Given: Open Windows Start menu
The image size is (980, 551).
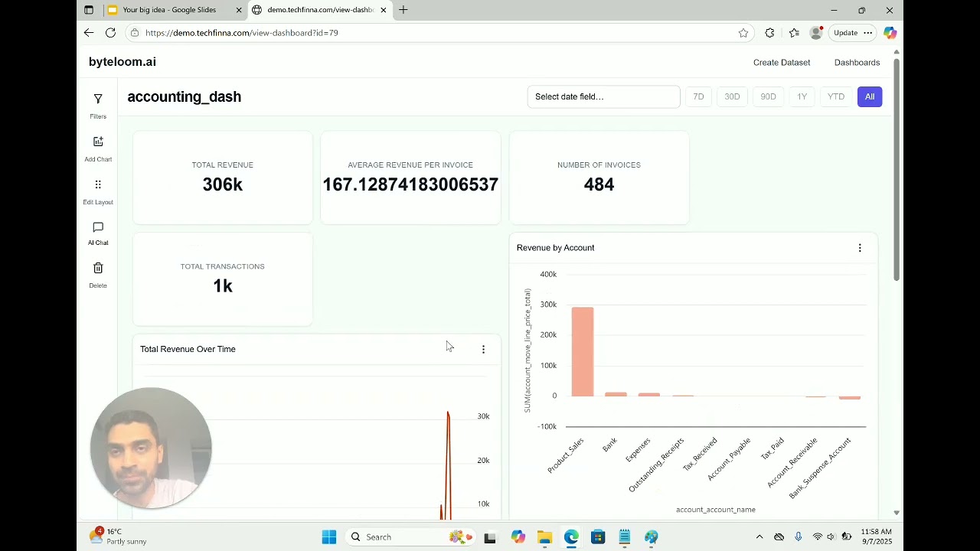Looking at the screenshot, I should click(329, 537).
